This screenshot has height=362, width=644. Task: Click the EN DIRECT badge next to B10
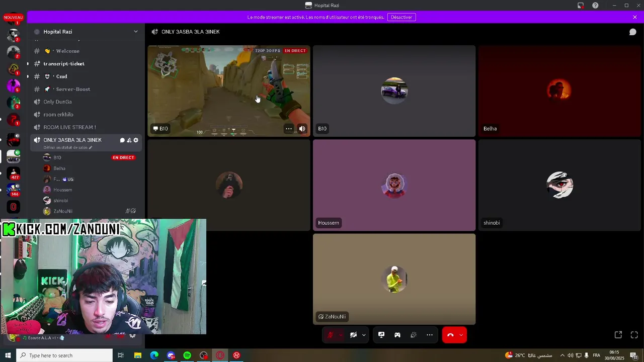(123, 157)
